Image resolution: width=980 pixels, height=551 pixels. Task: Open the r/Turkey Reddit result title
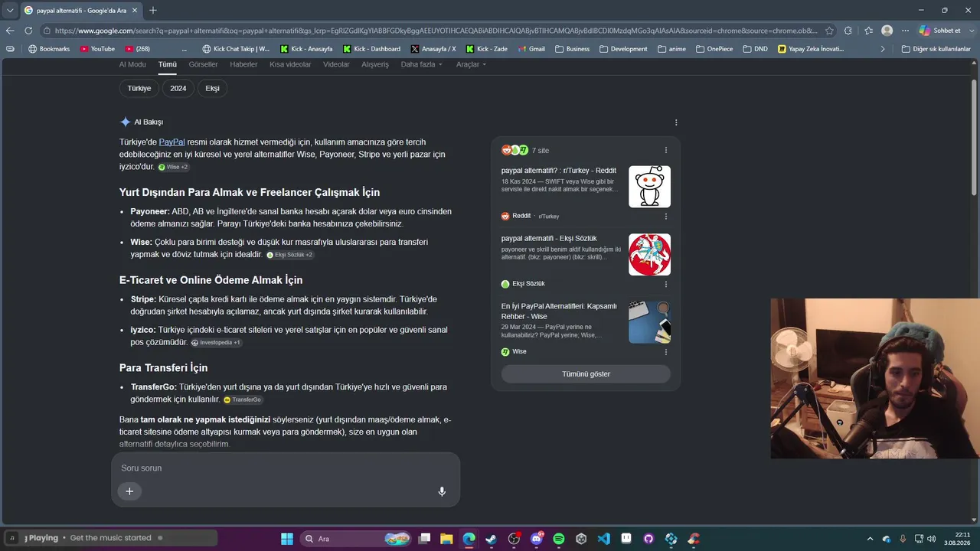click(559, 171)
